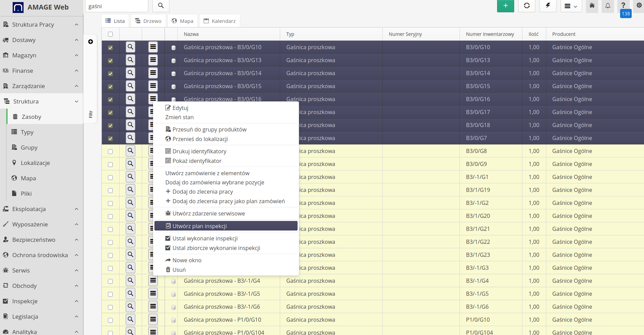This screenshot has height=335, width=644.
Task: Open the home icon in top bar
Action: pyautogui.click(x=592, y=6)
